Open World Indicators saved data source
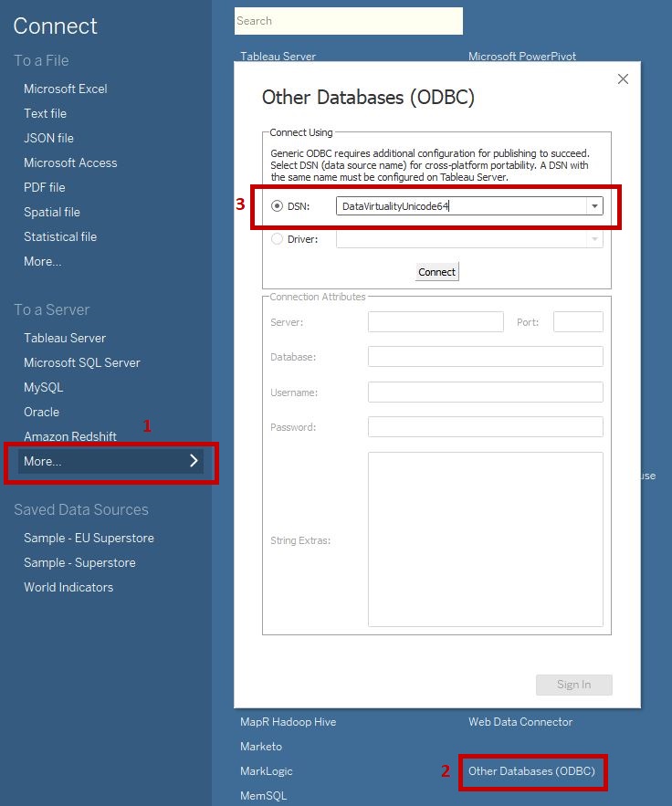The image size is (672, 806). [x=68, y=587]
